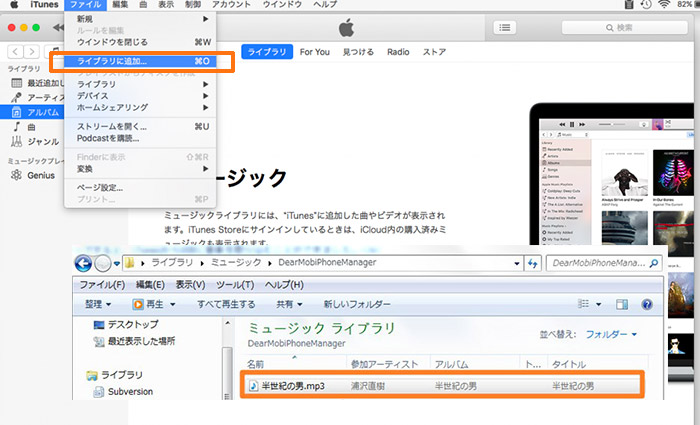This screenshot has width=700, height=425.
Task: Choose ページ設定... menu entry
Action: [x=141, y=188]
